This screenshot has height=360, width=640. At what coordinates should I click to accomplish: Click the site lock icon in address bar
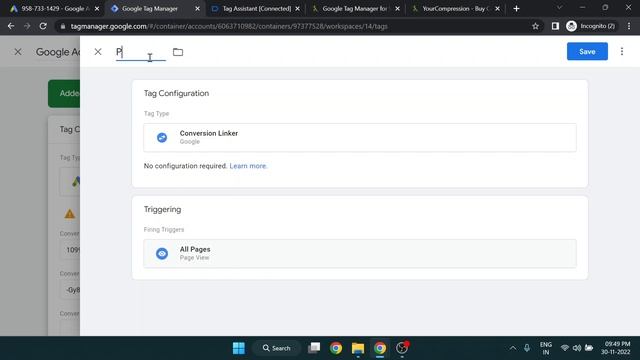point(62,26)
